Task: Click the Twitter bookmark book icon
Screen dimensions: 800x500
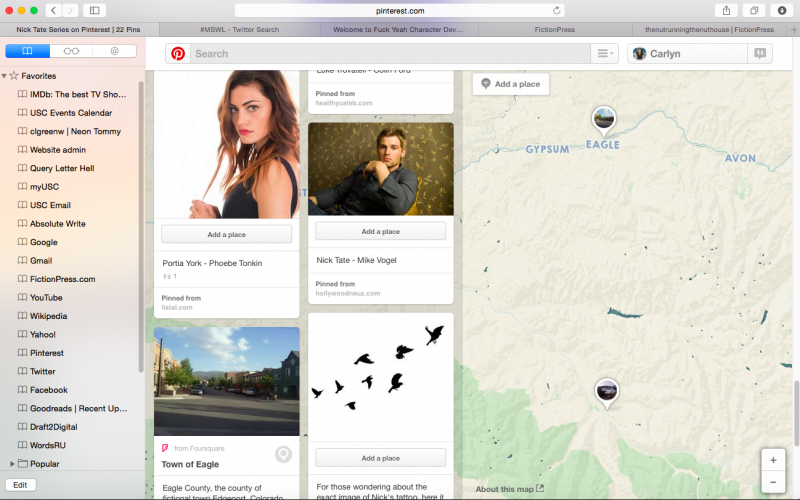Action: [x=22, y=371]
